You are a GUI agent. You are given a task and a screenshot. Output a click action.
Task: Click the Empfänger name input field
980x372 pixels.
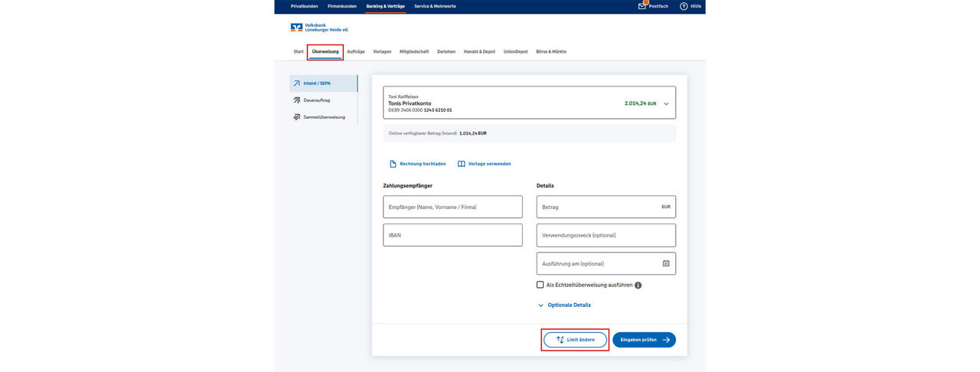(452, 207)
